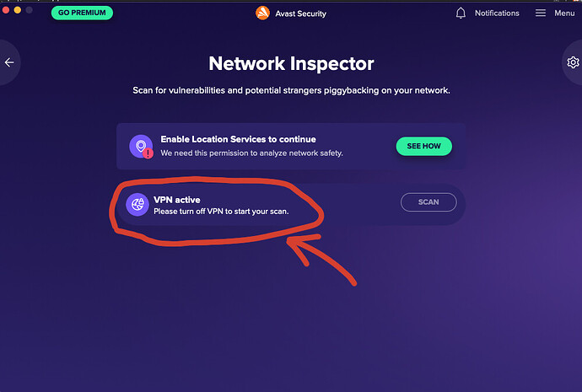Click the Avast Security logo
582x392 pixels.
[263, 13]
